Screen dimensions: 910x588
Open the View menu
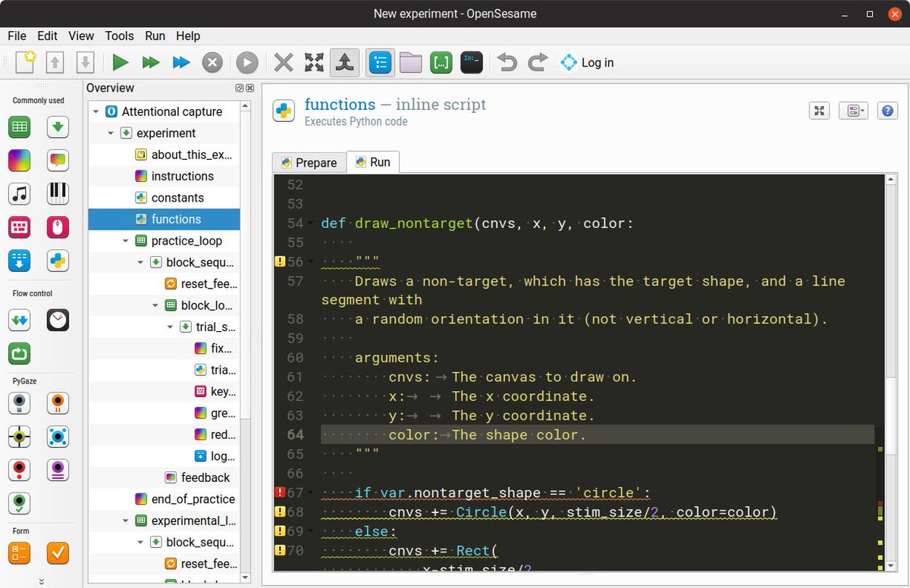(x=81, y=36)
